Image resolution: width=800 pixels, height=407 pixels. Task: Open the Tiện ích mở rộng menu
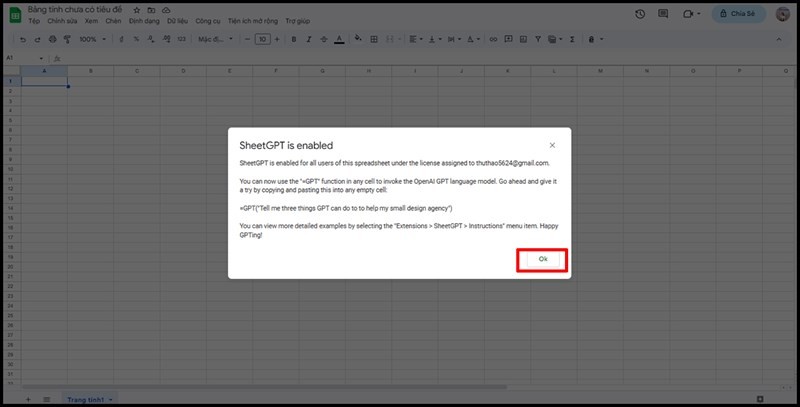[253, 21]
